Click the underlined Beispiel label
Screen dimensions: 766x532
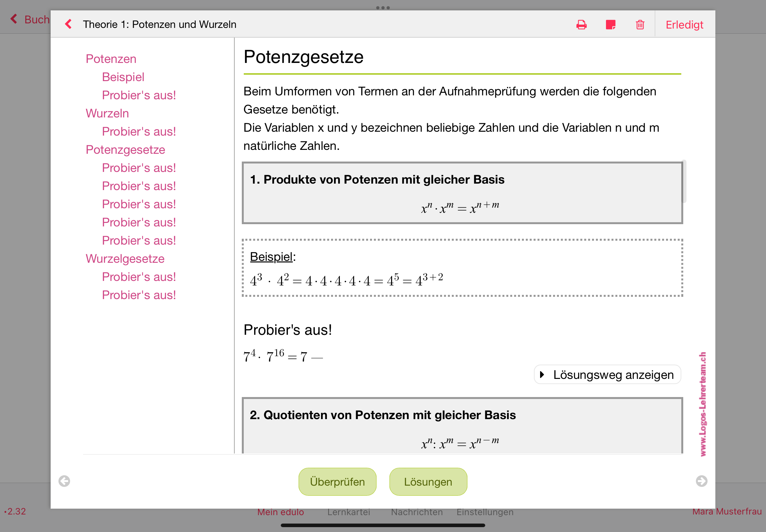[x=271, y=257]
